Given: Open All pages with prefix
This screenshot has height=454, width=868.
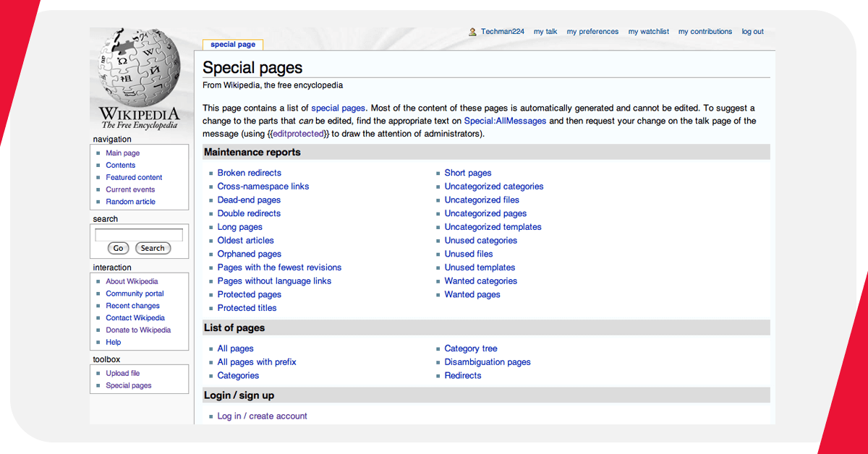Looking at the screenshot, I should [257, 362].
